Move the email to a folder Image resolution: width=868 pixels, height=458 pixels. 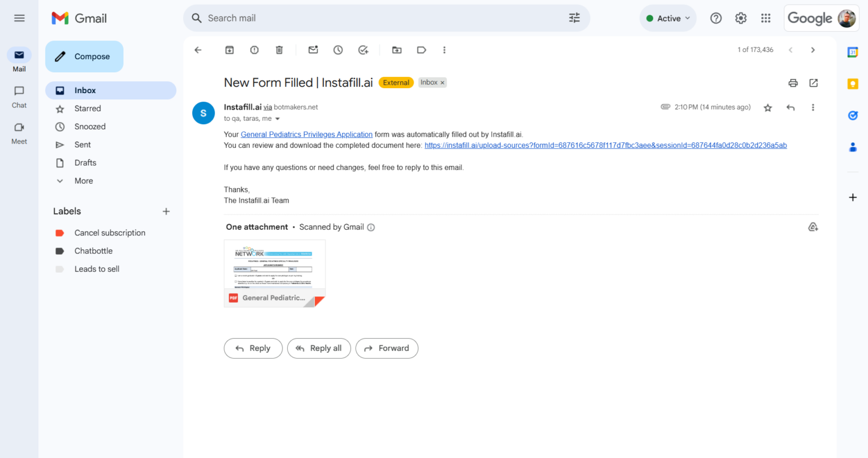(397, 50)
